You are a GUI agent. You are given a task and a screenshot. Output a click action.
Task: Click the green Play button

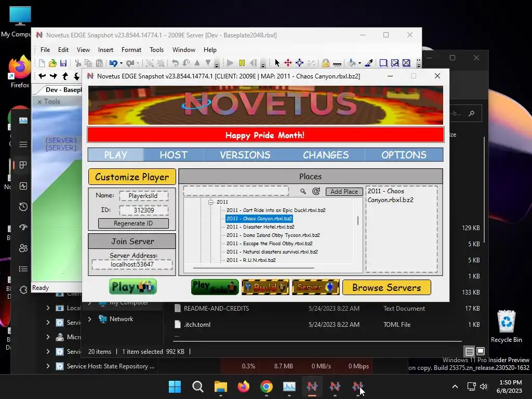pos(132,287)
